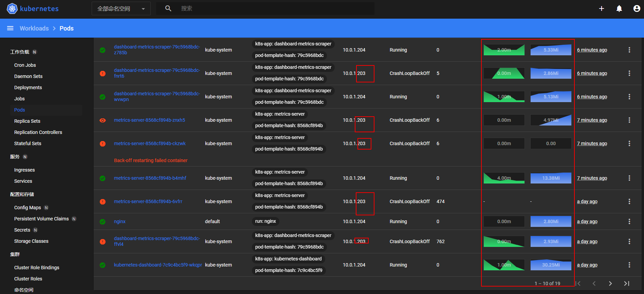Jump to last page of pods

(x=627, y=283)
